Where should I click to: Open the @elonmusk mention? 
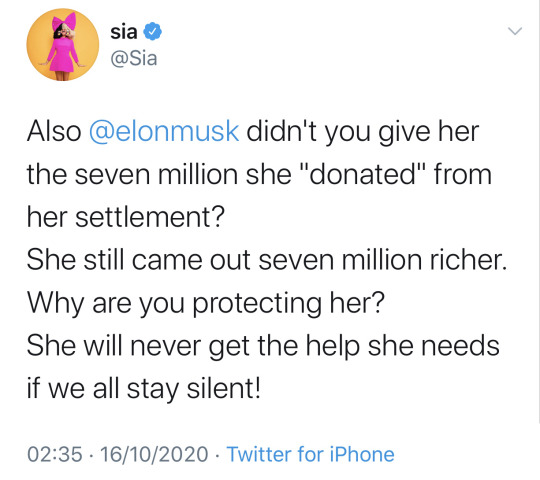(x=164, y=131)
